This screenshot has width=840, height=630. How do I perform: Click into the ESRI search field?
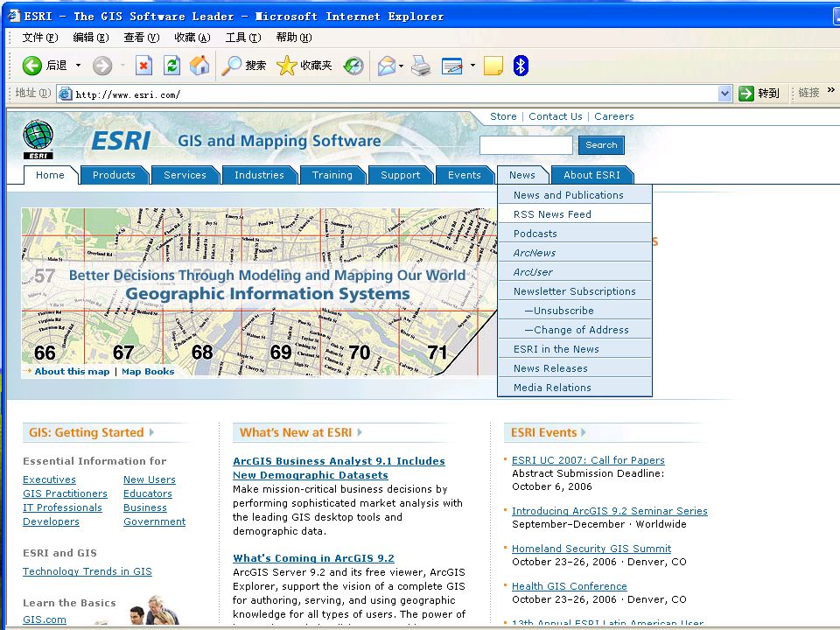[526, 145]
